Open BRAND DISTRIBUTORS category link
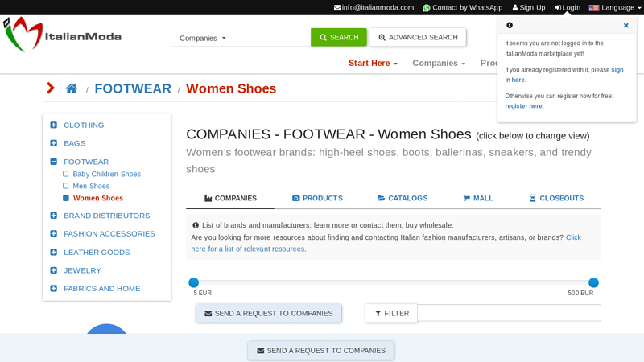Screen dimensions: 644x362 pyautogui.click(x=107, y=216)
